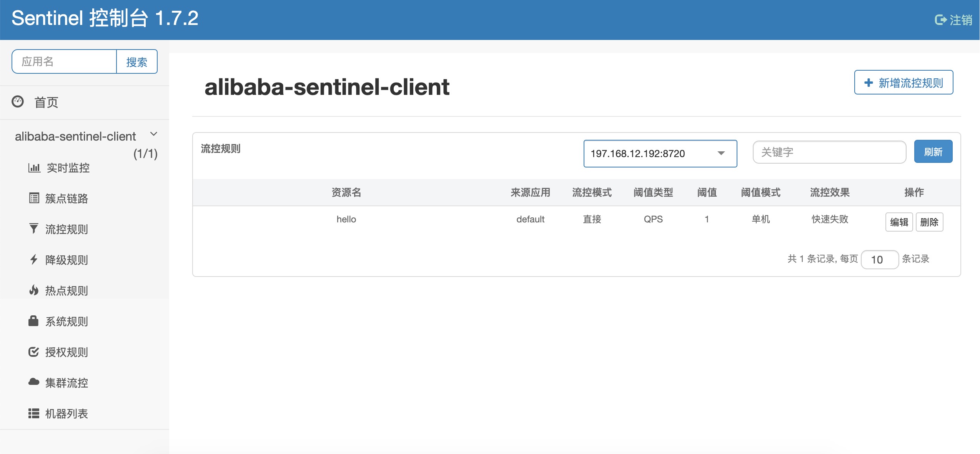The height and width of the screenshot is (454, 980).
Task: Click the flame icon for 热点规则
Action: 34,290
